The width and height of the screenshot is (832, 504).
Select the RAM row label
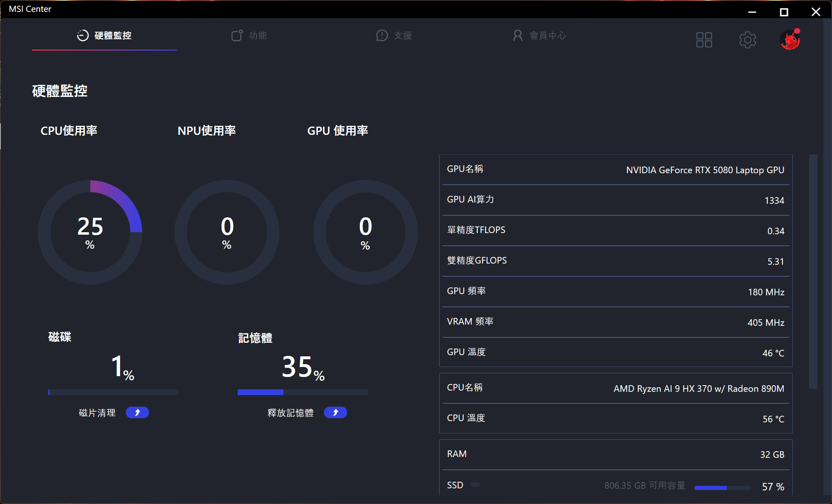457,454
